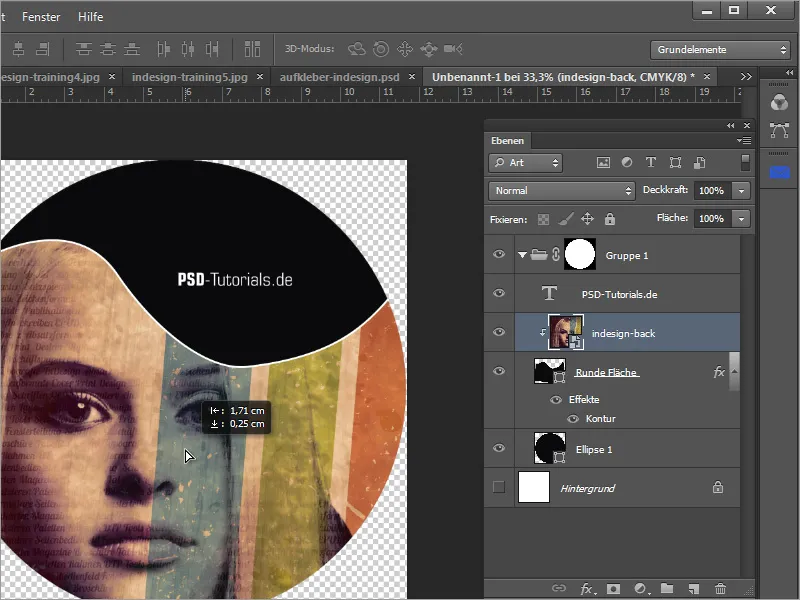Filter layers by shape layers icon
The width and height of the screenshot is (800, 600).
(676, 163)
